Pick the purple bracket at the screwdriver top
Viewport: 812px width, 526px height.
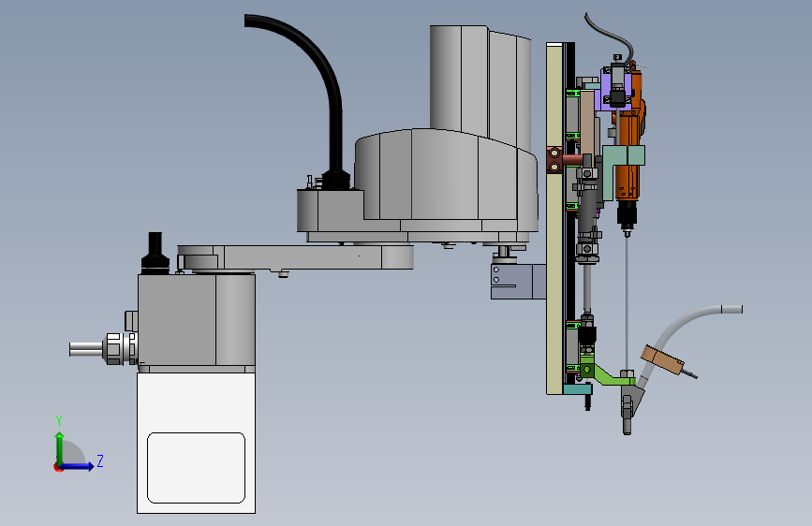605,95
